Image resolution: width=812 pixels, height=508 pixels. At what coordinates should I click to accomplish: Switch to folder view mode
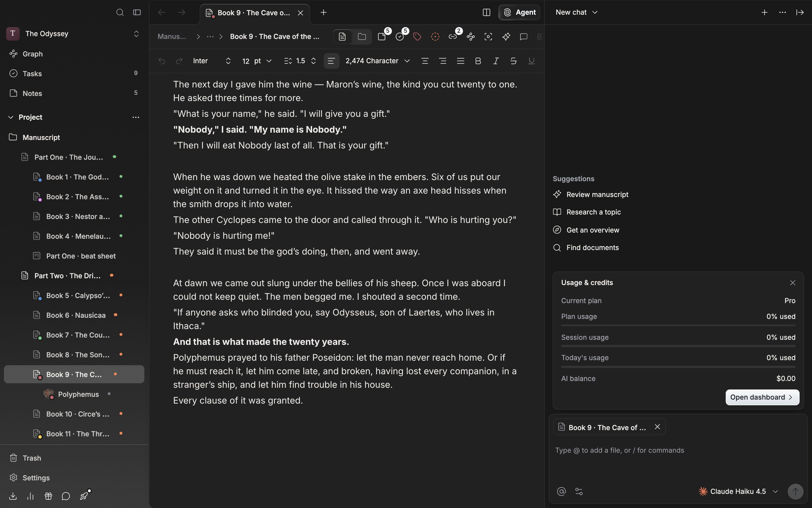362,37
